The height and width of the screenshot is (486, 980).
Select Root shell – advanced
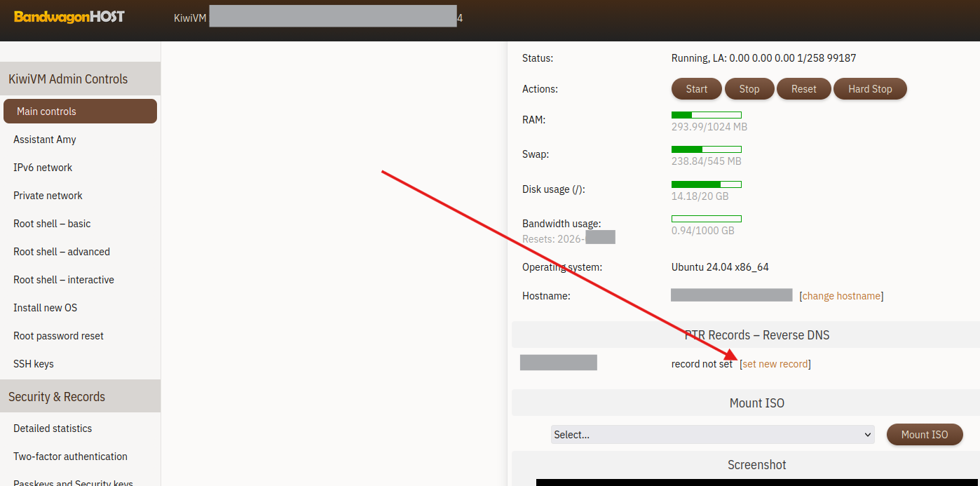pos(62,252)
